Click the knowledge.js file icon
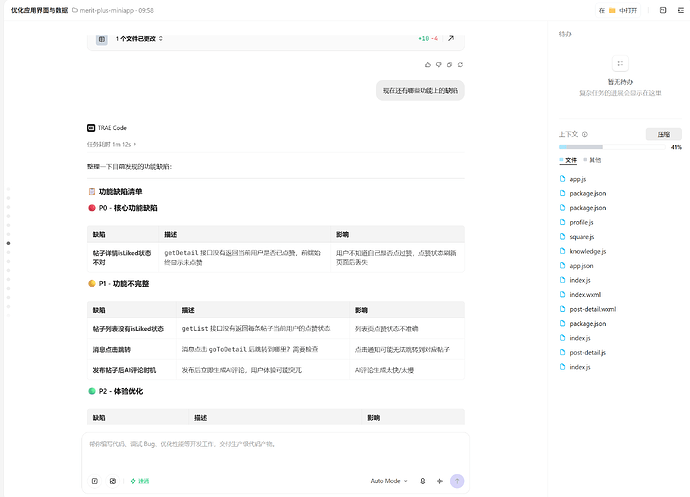 [x=562, y=251]
